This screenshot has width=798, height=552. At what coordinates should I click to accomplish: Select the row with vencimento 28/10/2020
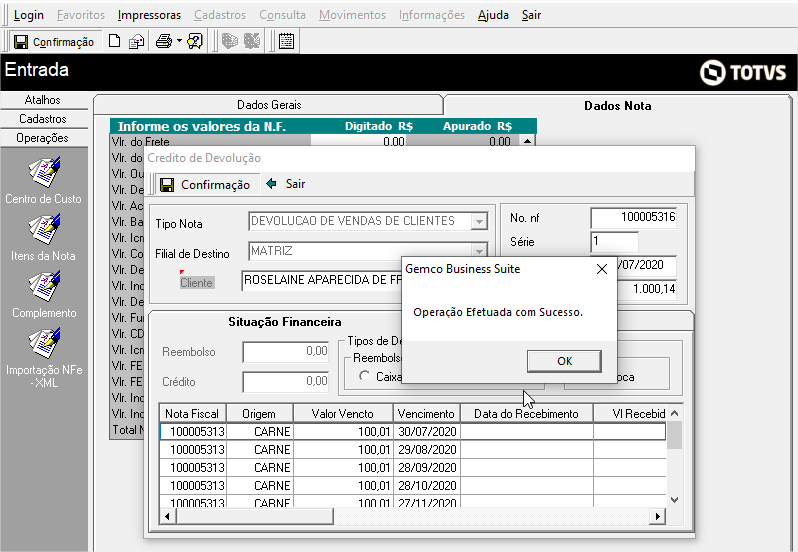(412, 485)
